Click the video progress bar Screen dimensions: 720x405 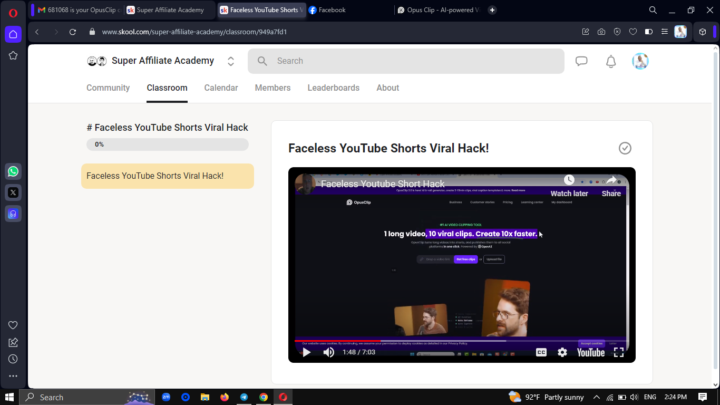(x=461, y=341)
